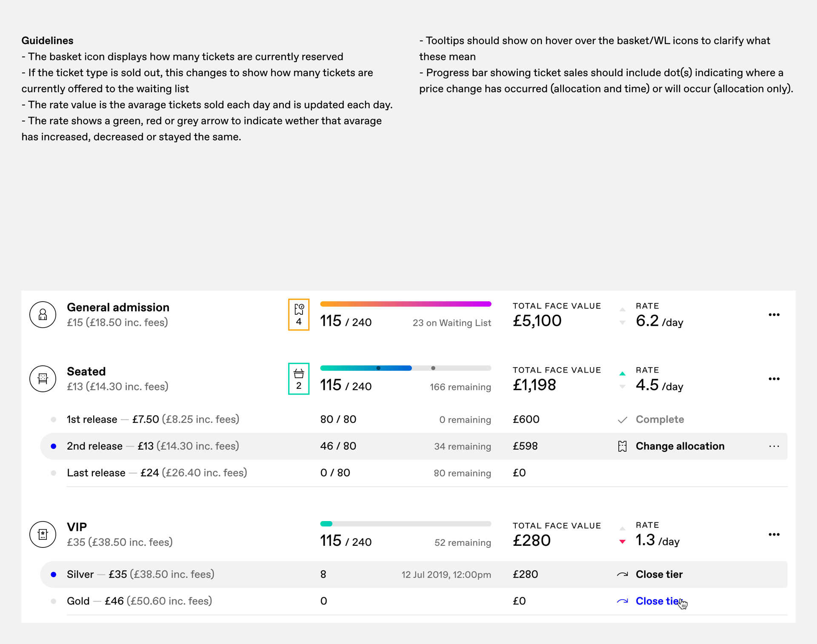
Task: Select the Silver tier blue dot
Action: 54,575
